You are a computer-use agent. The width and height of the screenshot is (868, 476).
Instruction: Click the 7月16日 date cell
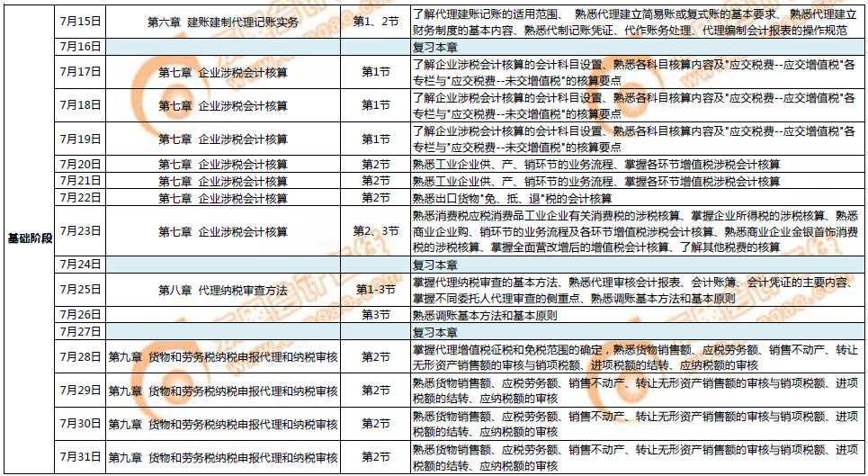79,46
